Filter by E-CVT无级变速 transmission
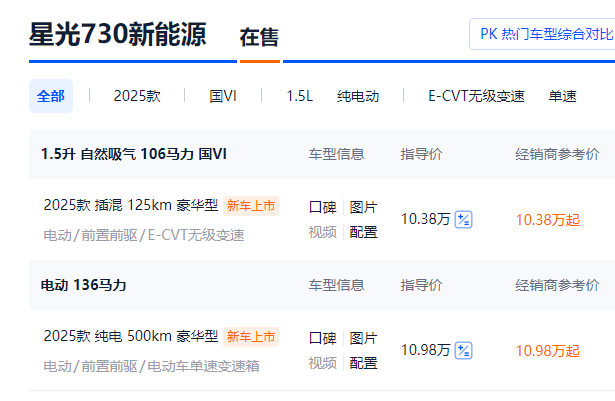615x401 pixels. tap(476, 96)
